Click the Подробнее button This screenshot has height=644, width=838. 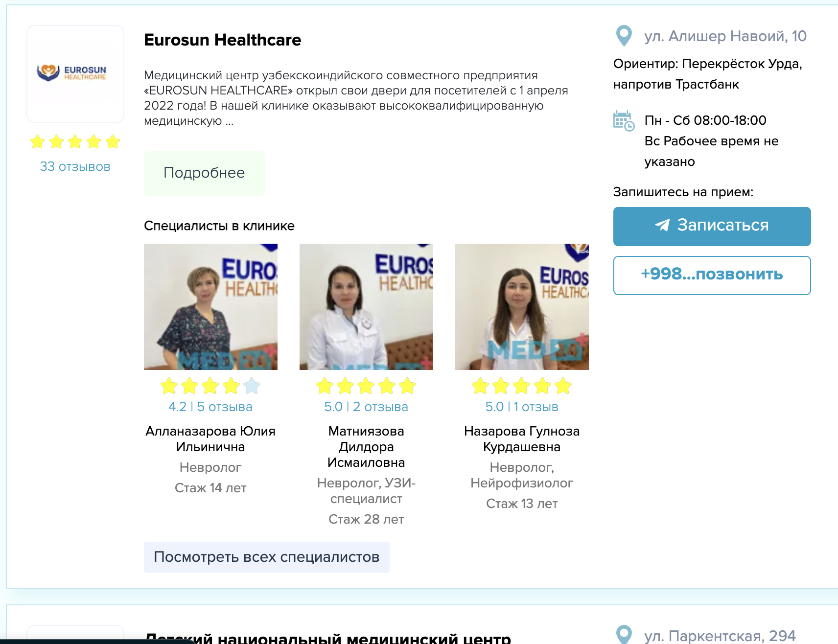(x=204, y=173)
